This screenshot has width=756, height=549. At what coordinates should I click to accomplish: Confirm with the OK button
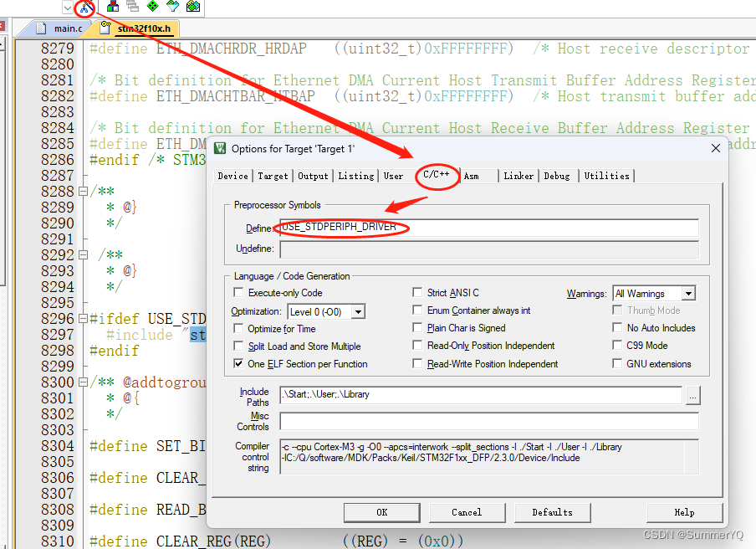pyautogui.click(x=382, y=512)
